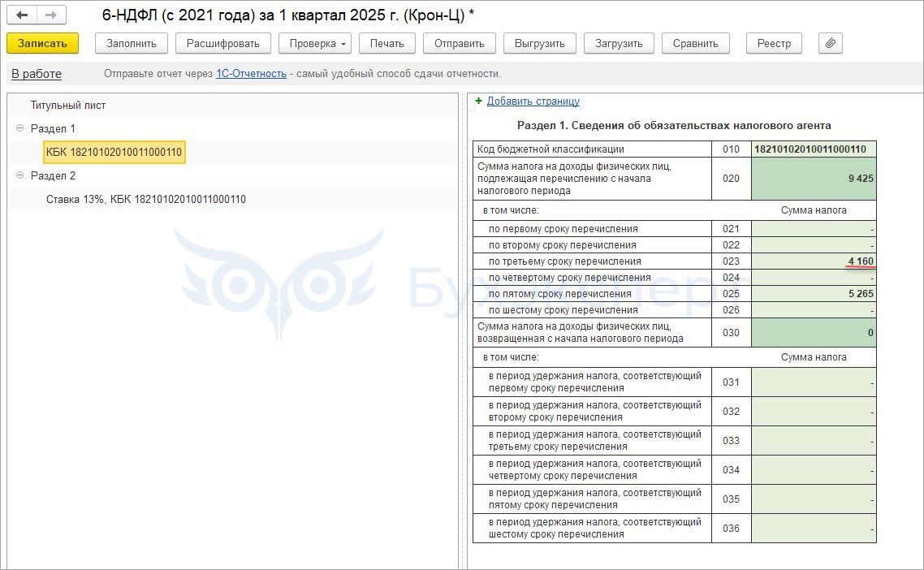924x570 pixels.
Task: Click the Код бюджетной классификации label
Action: [x=551, y=149]
